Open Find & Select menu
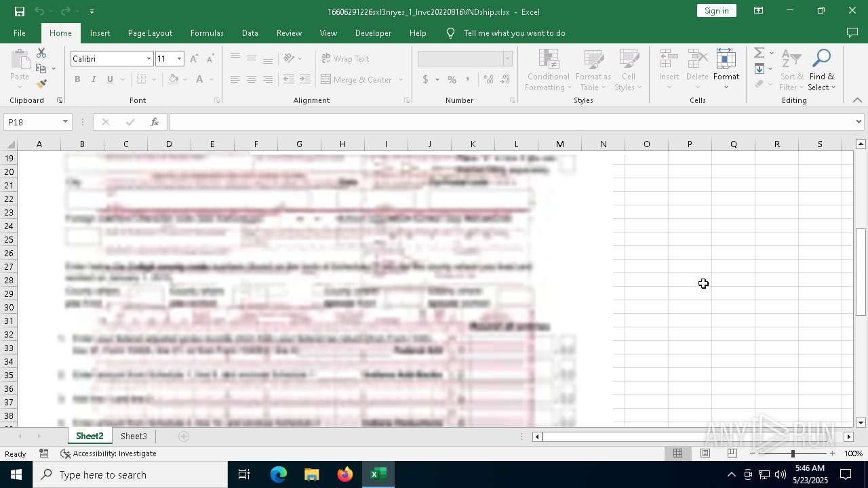Image resolution: width=868 pixels, height=488 pixels. click(x=822, y=70)
